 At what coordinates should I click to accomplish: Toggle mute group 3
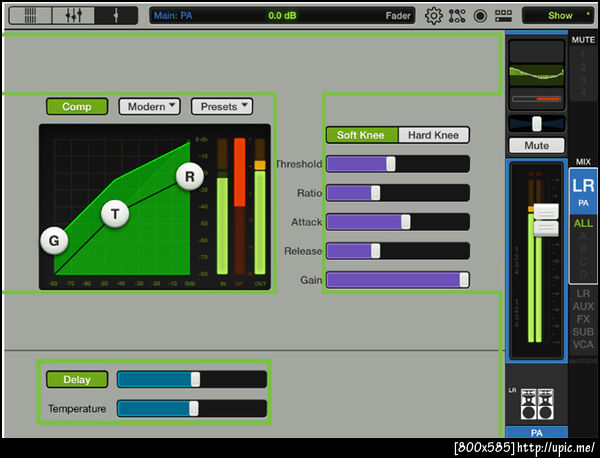pyautogui.click(x=583, y=80)
